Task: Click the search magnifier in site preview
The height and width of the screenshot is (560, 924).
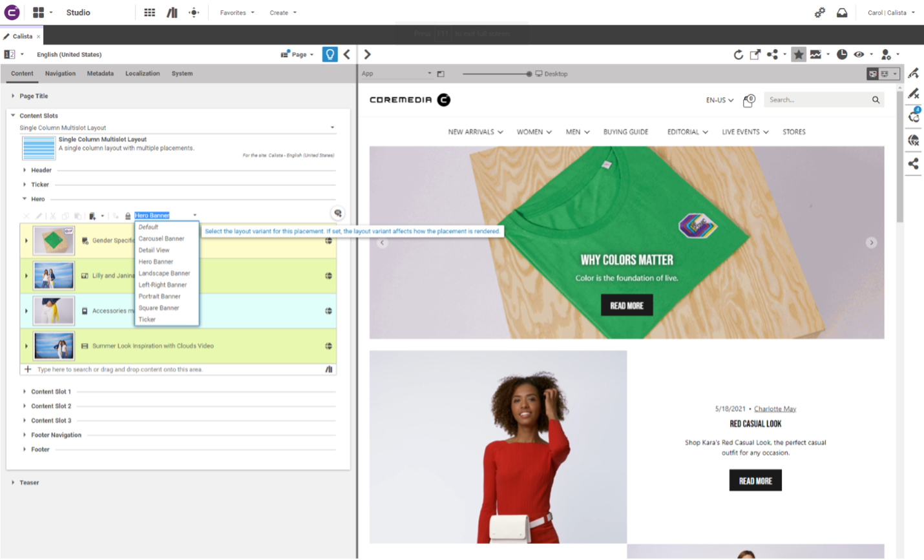Action: click(x=876, y=99)
